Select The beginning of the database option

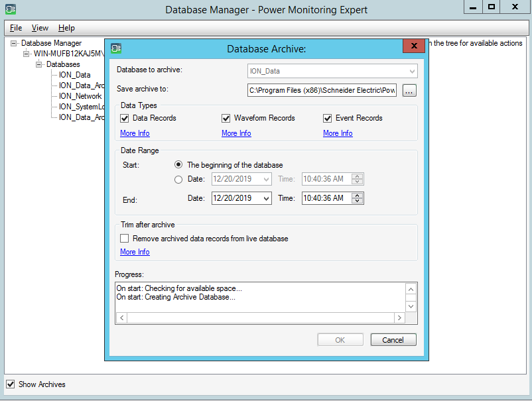coord(178,165)
